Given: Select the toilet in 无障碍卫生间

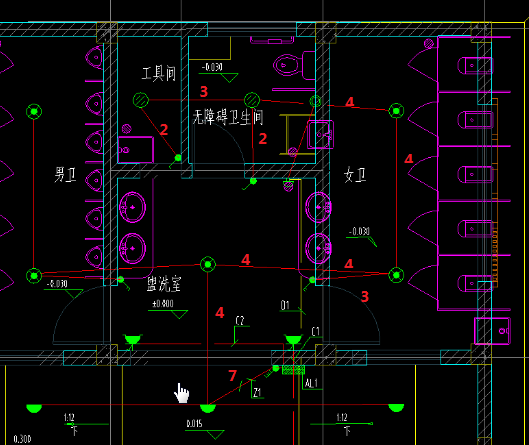Looking at the screenshot, I should click(x=294, y=65).
